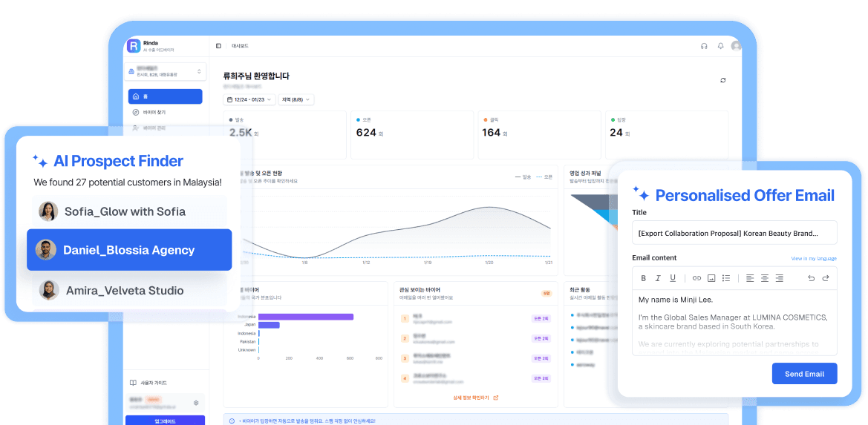Screen dimensions: 868x425
Task: Open 바이어 찾기 in the sidebar
Action: 154,112
